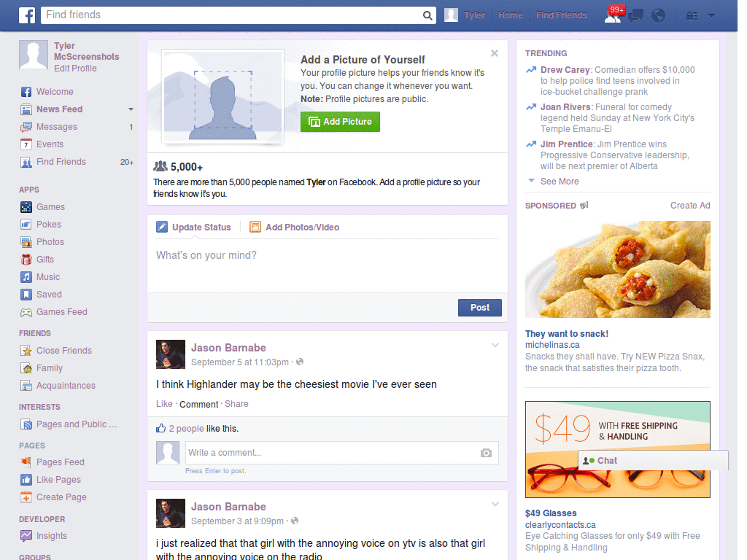Select the Add Photos/Video tab
The image size is (747, 560).
point(295,227)
